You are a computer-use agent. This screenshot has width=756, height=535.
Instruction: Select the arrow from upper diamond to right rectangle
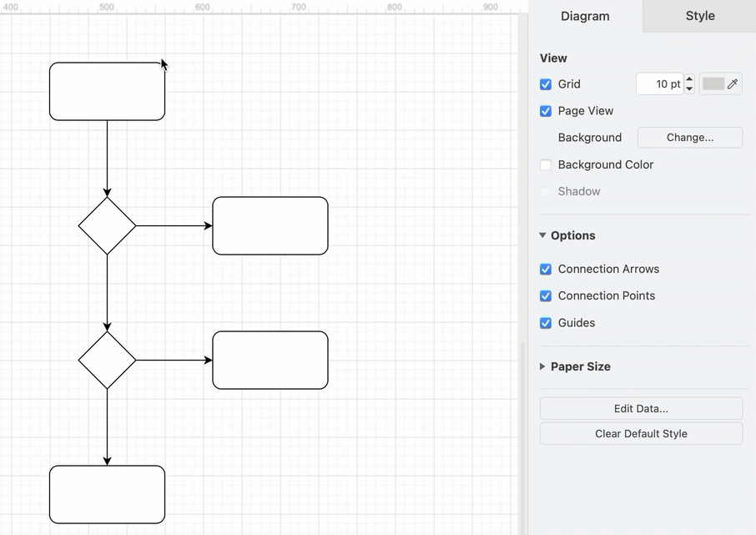pyautogui.click(x=174, y=226)
